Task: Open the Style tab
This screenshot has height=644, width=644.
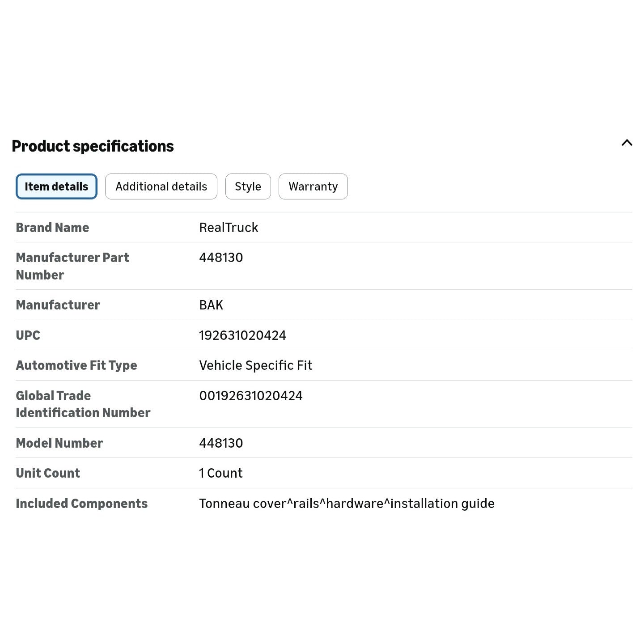Action: [248, 186]
